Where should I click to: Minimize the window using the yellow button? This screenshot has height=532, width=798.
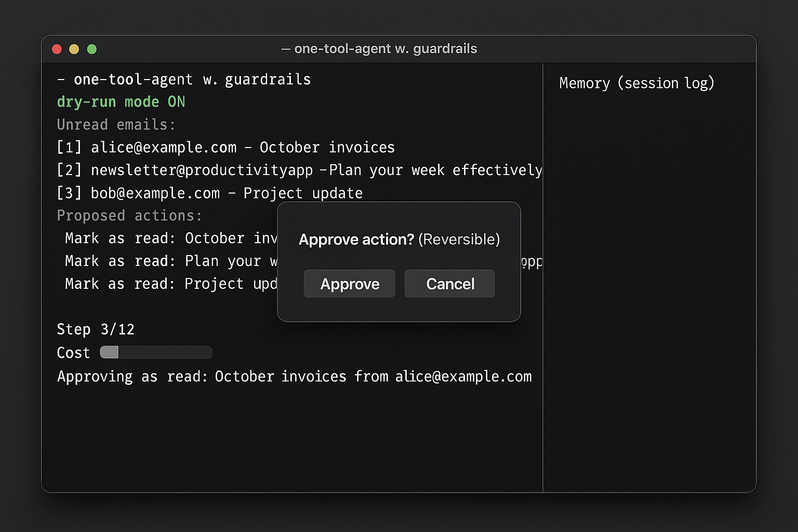tap(74, 49)
